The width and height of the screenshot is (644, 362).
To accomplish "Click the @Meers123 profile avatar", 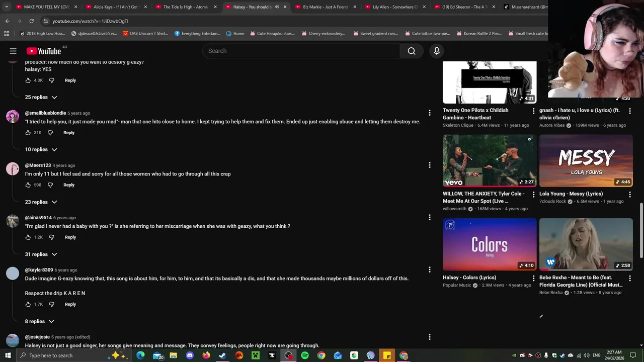I will pos(13,169).
